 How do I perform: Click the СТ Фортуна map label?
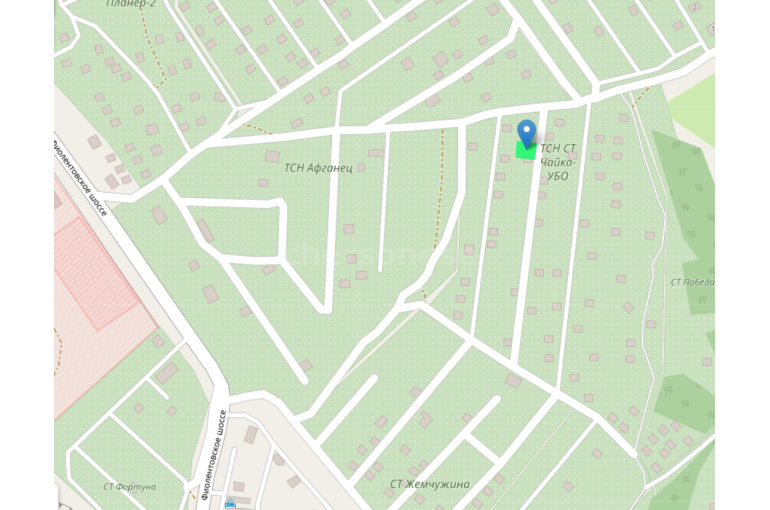click(130, 486)
